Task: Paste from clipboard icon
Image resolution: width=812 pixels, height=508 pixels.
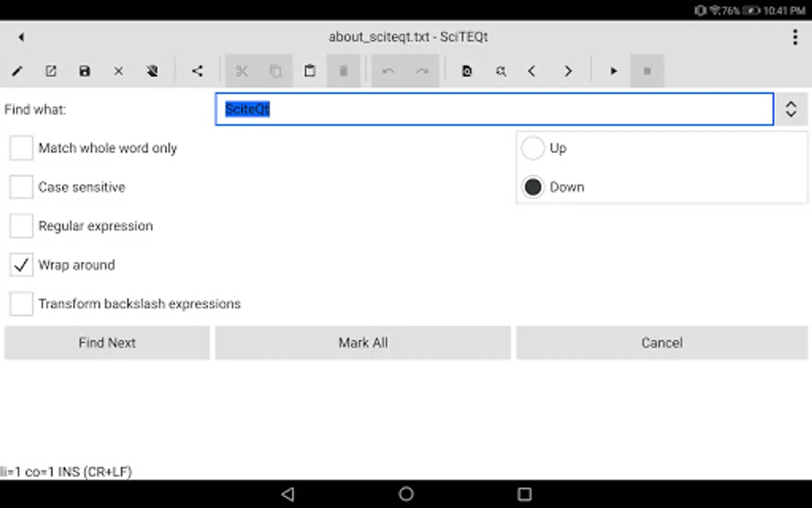Action: (x=310, y=71)
